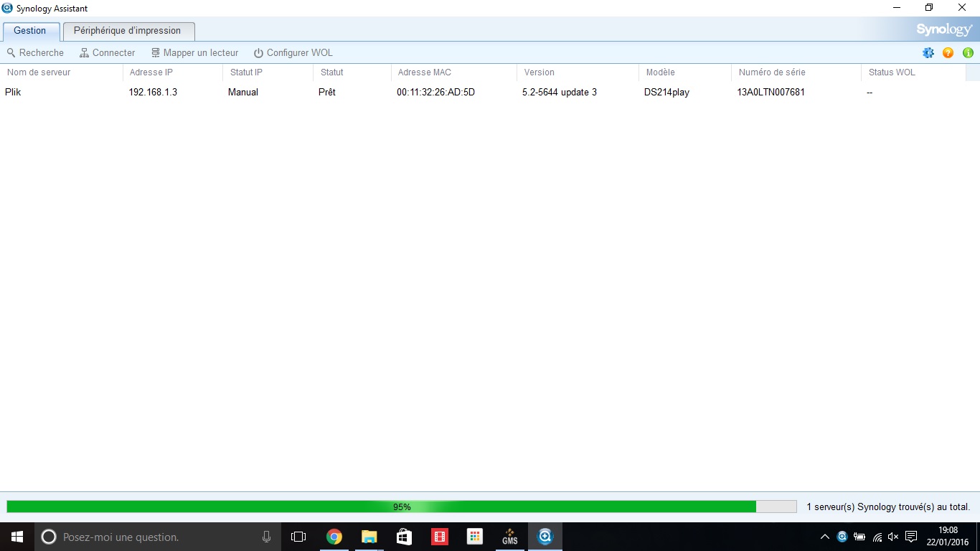
Task: Switch to the Périphérique d'impression tab
Action: [x=128, y=31]
